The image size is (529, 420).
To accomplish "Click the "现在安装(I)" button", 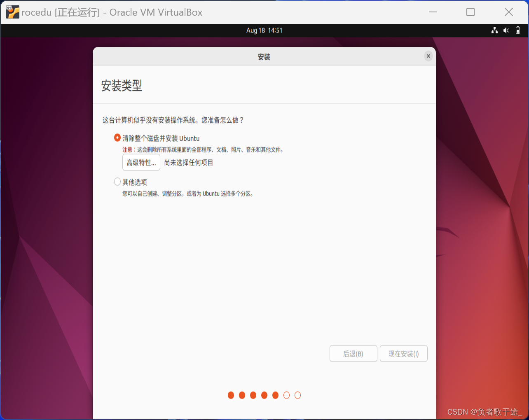I will tap(404, 354).
